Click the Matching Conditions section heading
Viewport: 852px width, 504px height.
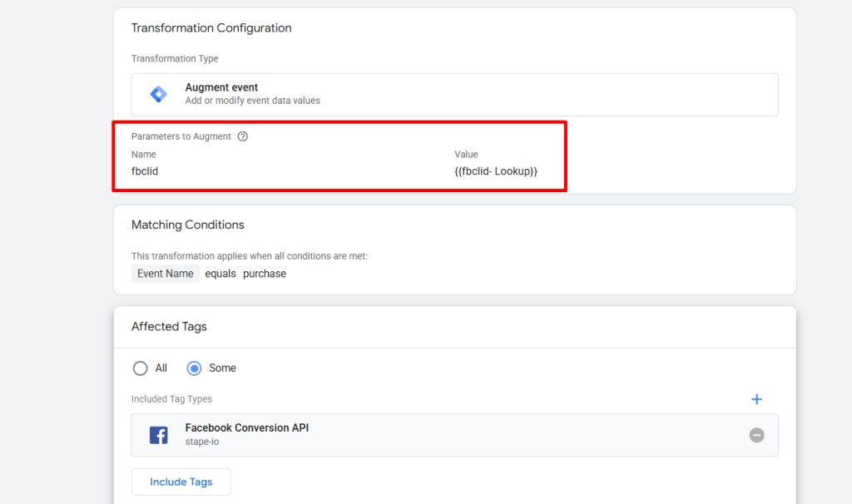pyautogui.click(x=188, y=225)
